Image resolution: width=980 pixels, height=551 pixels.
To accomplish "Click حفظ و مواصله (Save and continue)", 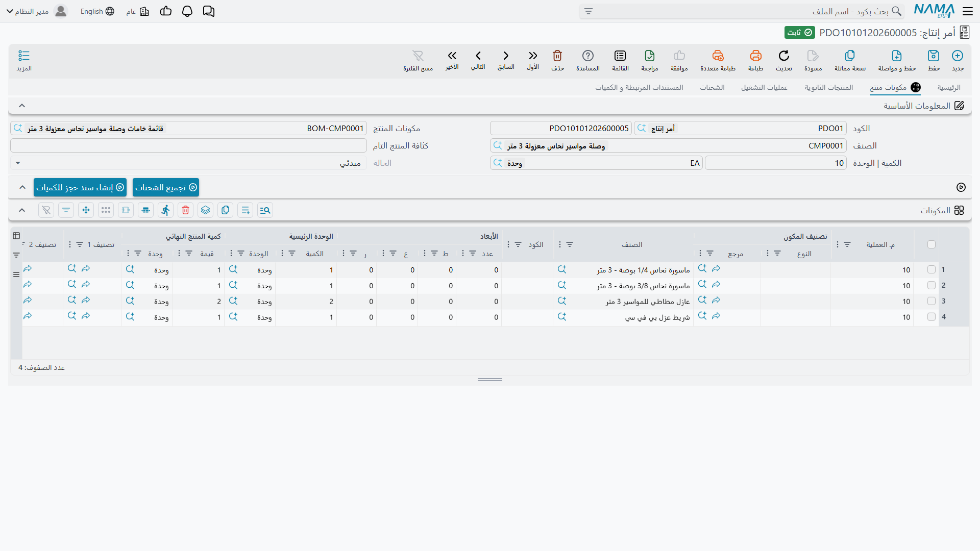I will [897, 60].
